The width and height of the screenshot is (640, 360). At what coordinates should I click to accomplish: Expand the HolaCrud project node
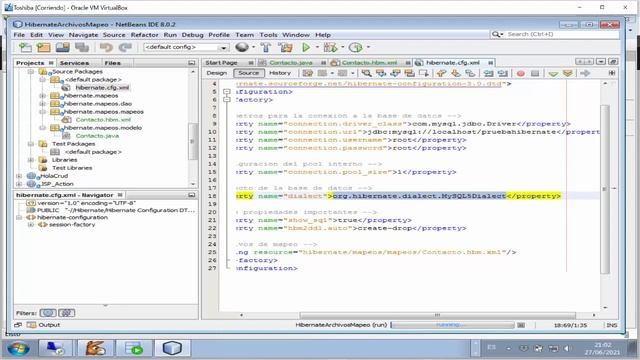(x=19, y=176)
